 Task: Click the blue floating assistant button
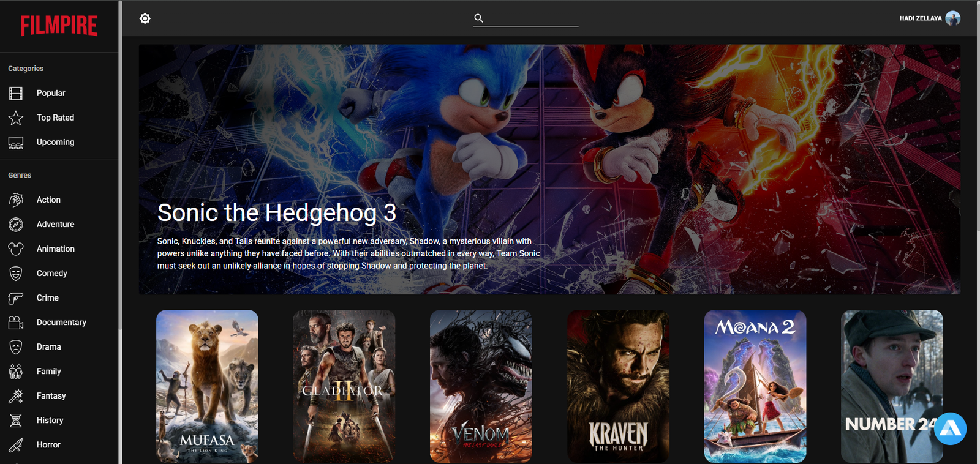point(950,428)
